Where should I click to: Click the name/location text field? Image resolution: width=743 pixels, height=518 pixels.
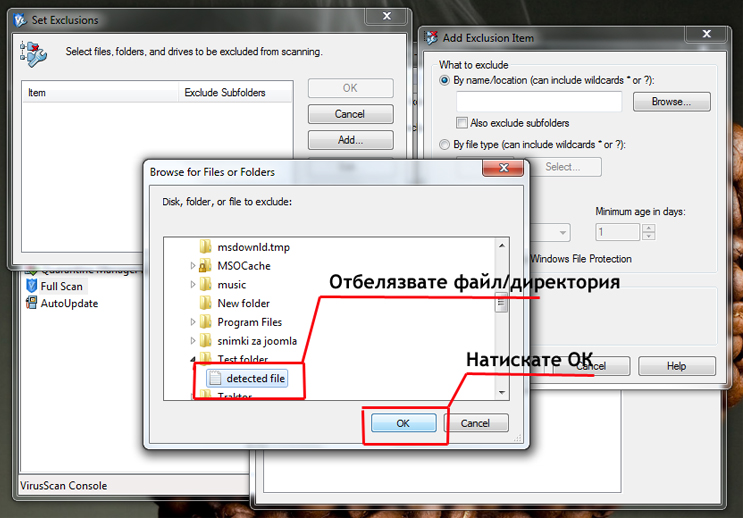pos(539,101)
